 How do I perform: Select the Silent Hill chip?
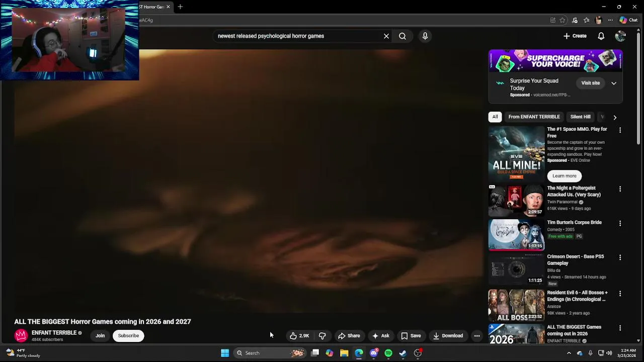click(x=580, y=117)
